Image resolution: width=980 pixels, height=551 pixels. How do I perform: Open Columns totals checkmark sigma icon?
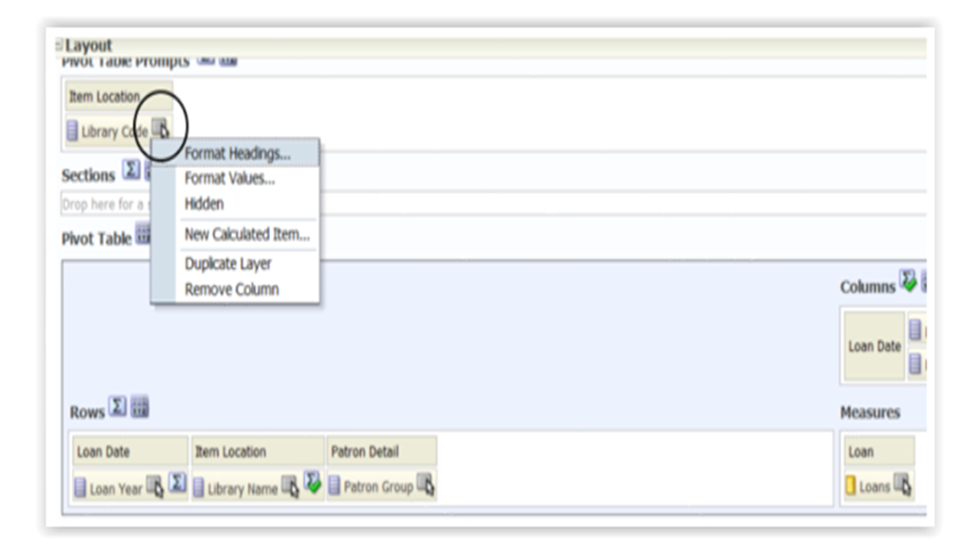[x=908, y=282]
